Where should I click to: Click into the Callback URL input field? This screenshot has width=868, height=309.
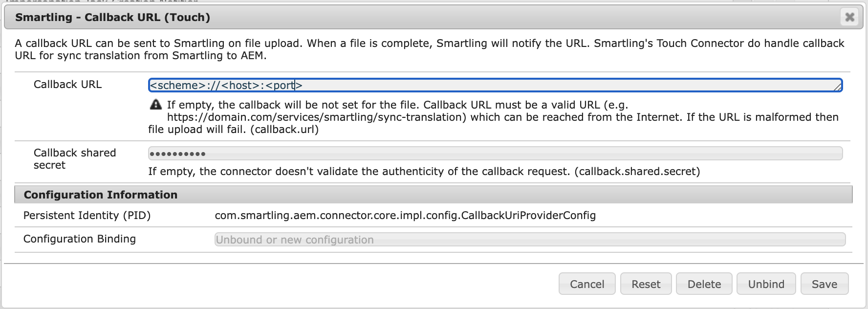coord(495,85)
